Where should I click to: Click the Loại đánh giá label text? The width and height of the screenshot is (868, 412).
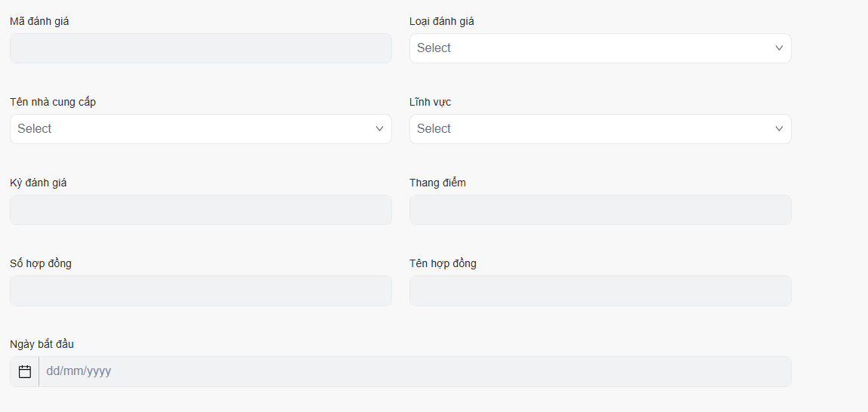442,21
